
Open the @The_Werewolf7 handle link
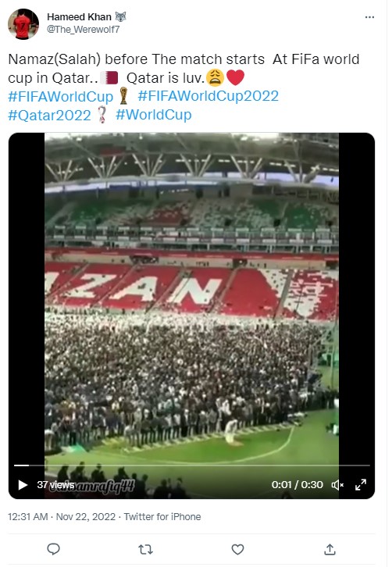[x=84, y=30]
